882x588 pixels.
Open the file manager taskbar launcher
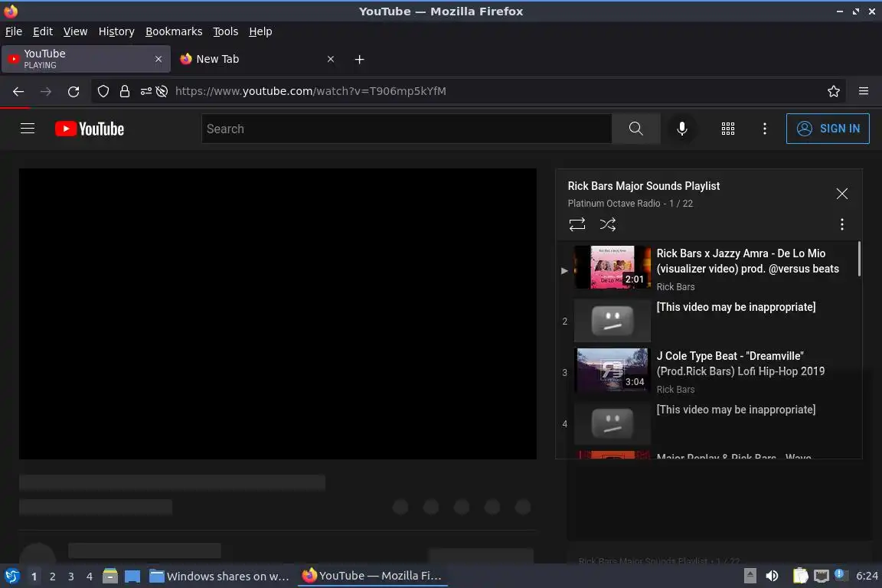pyautogui.click(x=110, y=577)
